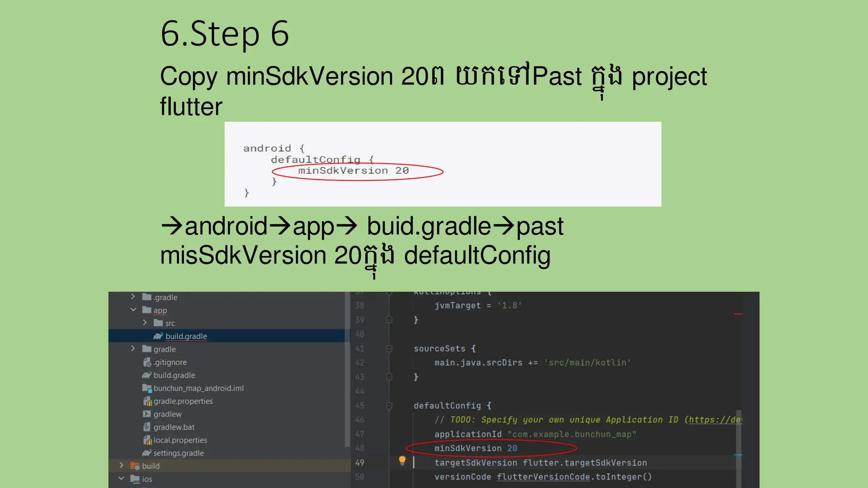This screenshot has height=488, width=868.
Task: Select the app folder in tree
Action: [x=160, y=311]
